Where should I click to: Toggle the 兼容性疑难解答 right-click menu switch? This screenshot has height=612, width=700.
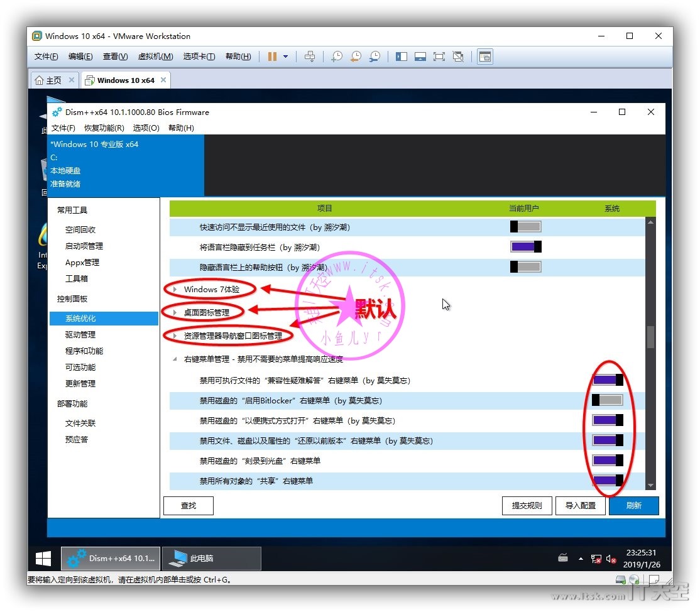point(608,380)
